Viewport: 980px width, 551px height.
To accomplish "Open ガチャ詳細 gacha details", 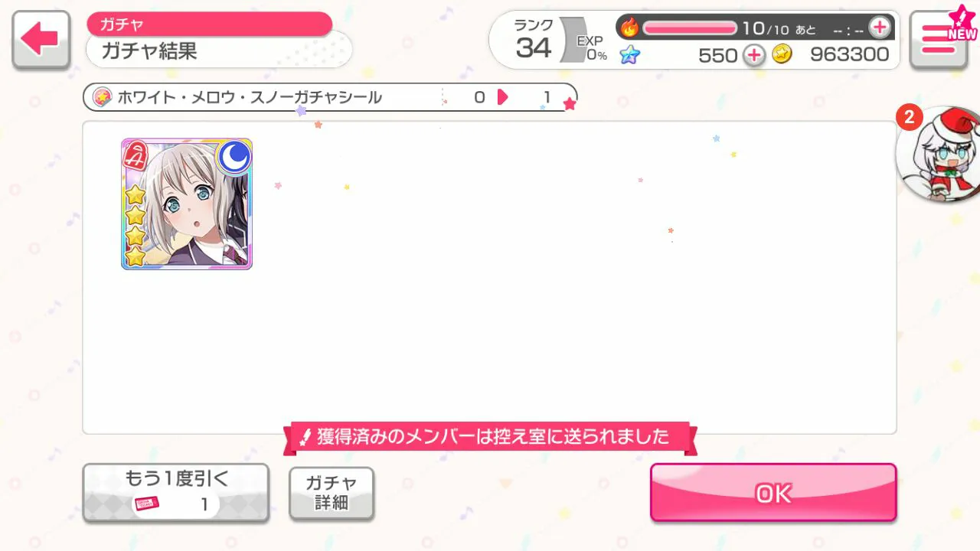I will 332,493.
